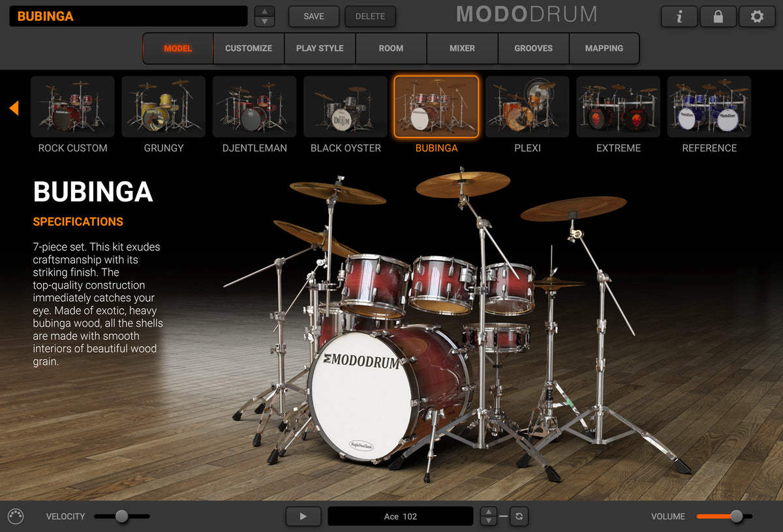
Task: Play the groove preview
Action: pos(303,516)
